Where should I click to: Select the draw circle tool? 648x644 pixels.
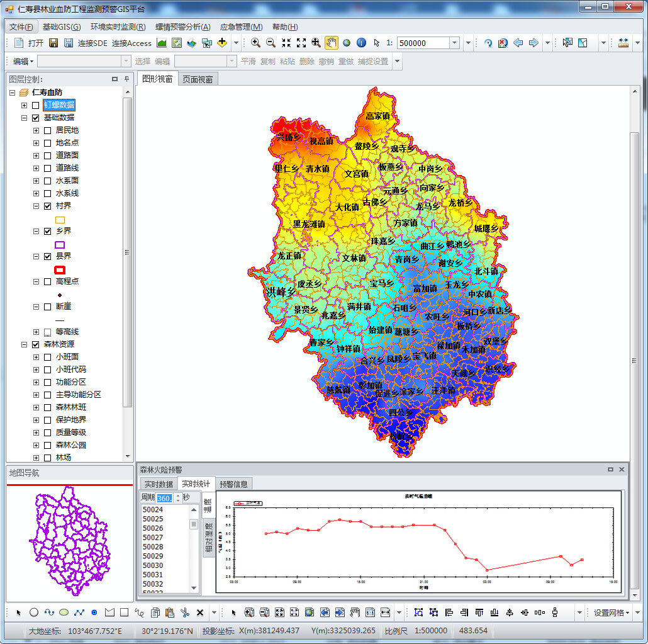tap(34, 612)
